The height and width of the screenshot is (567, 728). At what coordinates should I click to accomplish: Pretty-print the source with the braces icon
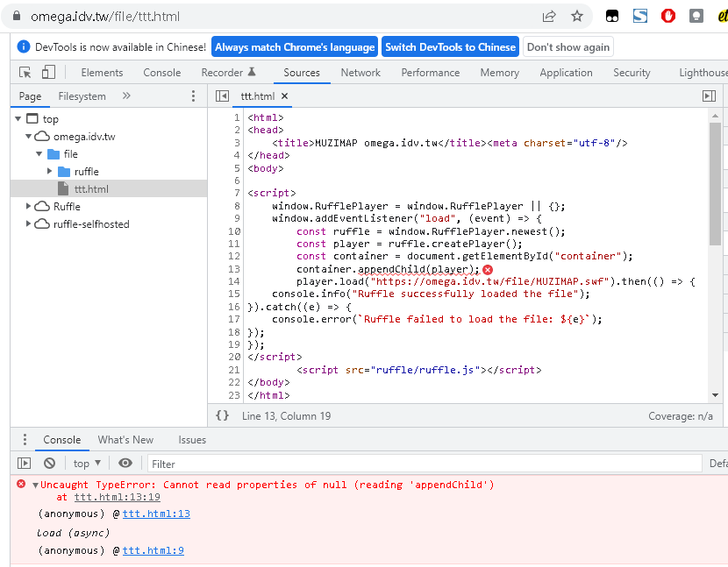pyautogui.click(x=222, y=415)
